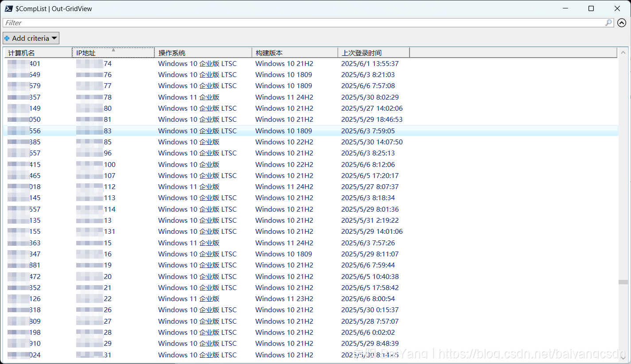Click IP ending 107 cell
The height and width of the screenshot is (364, 631).
pyautogui.click(x=96, y=175)
